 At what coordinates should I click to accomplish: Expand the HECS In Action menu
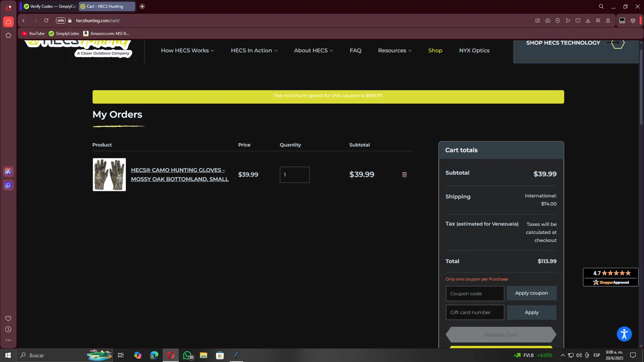pos(254,51)
